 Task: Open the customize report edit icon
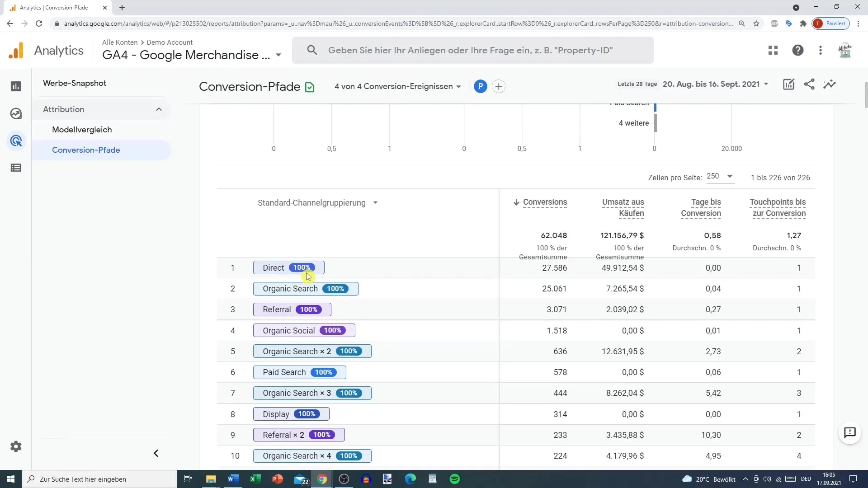tap(788, 84)
